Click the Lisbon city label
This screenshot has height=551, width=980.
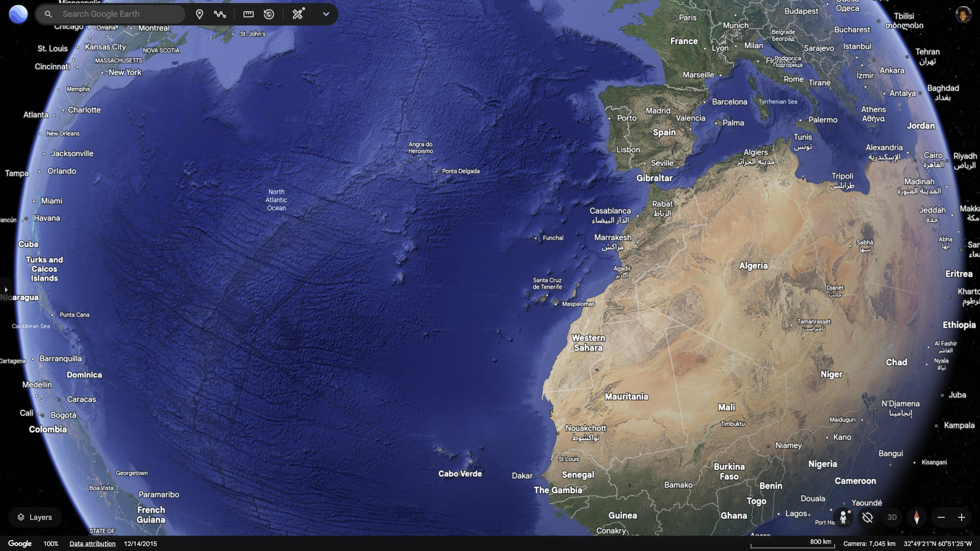pyautogui.click(x=628, y=150)
